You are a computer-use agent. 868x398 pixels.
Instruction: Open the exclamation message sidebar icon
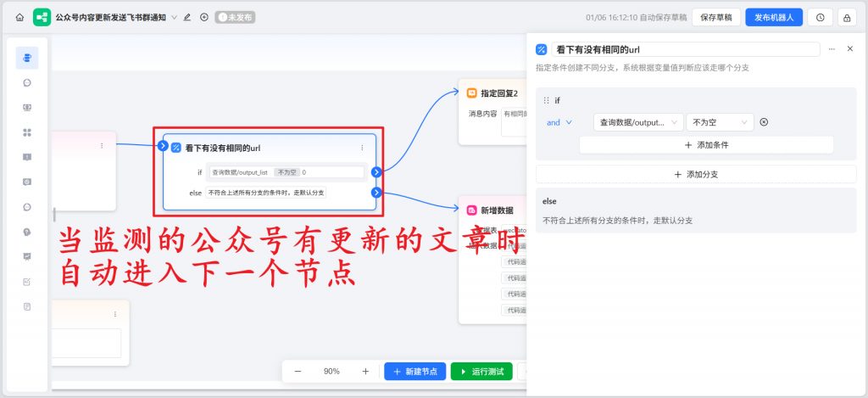click(27, 157)
